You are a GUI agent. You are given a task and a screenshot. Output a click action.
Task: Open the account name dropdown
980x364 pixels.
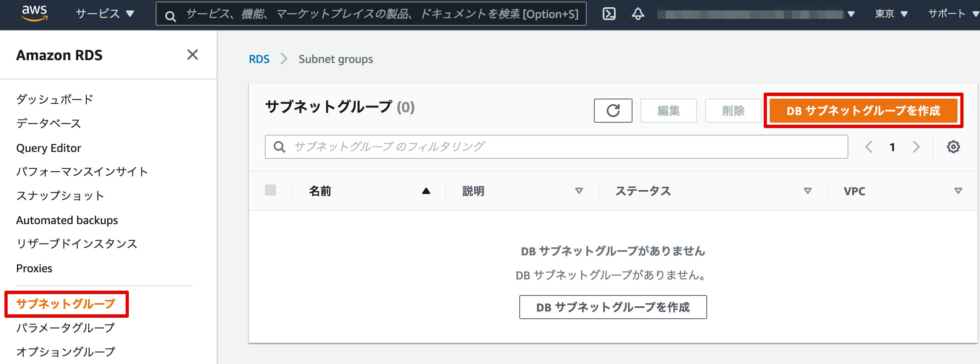[756, 14]
